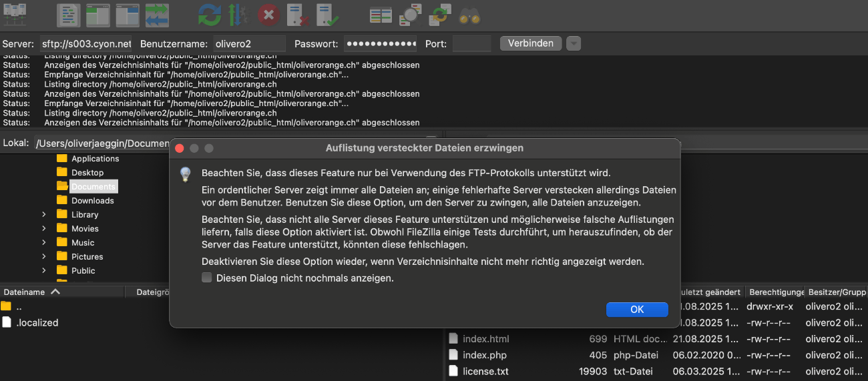Viewport: 868px width, 381px height.
Task: Click toolbar icon with magnifier over lists
Action: [x=411, y=15]
